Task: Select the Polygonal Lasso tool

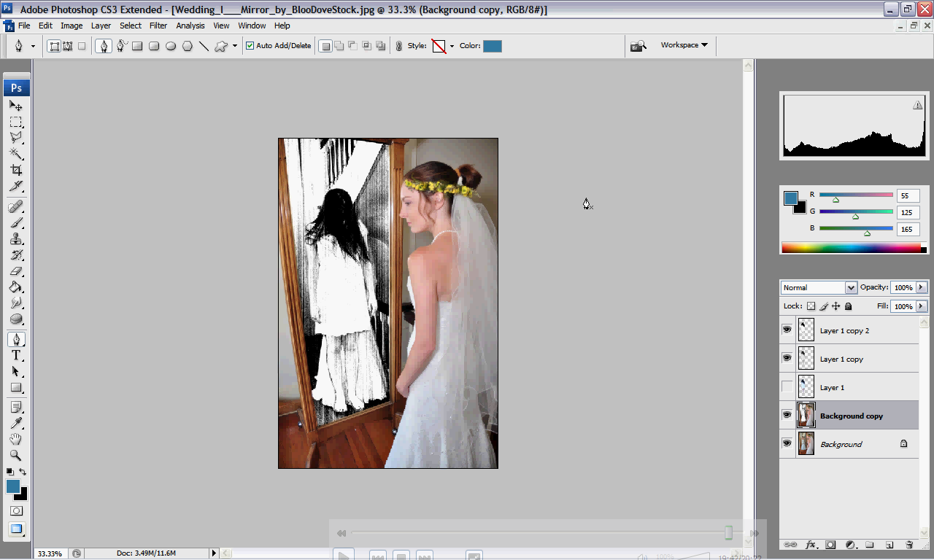Action: click(15, 137)
